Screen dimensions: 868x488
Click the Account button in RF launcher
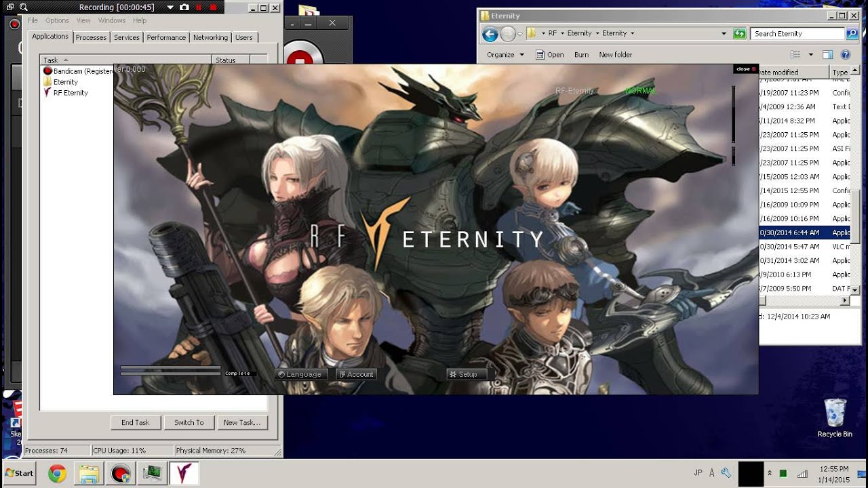click(357, 374)
